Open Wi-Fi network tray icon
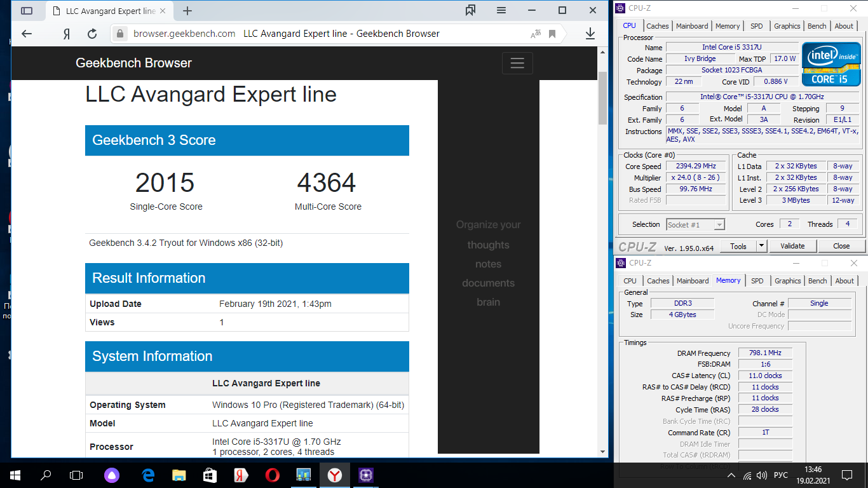The width and height of the screenshot is (868, 488). tap(747, 475)
